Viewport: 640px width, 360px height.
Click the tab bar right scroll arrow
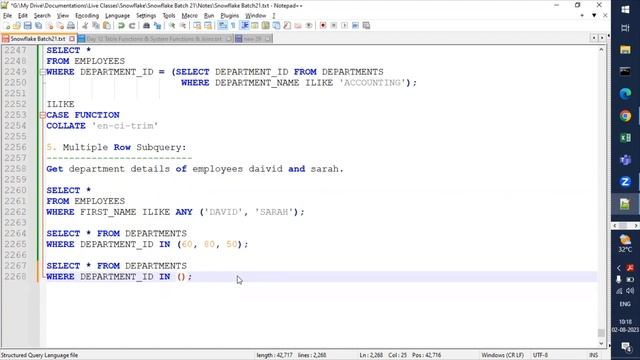pos(602,38)
